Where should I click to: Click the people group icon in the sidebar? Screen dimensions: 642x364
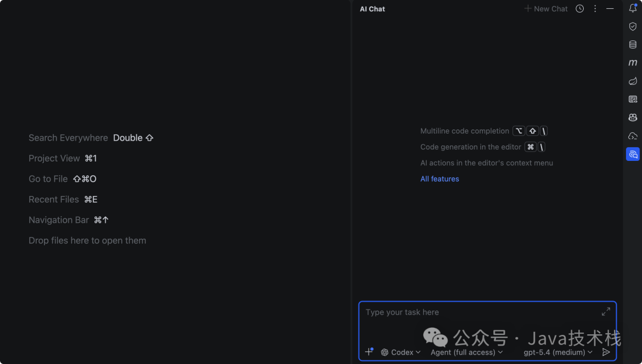click(632, 117)
